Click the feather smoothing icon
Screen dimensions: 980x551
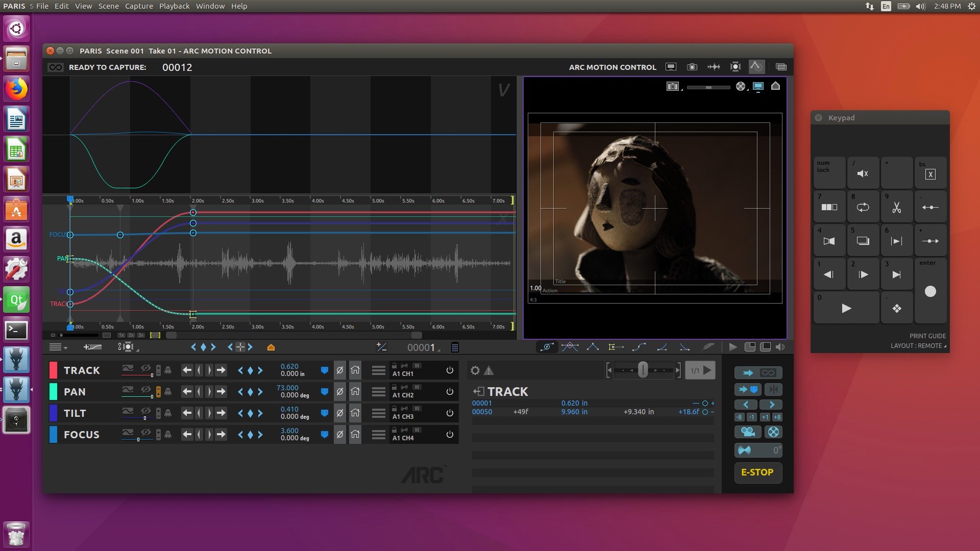708,347
